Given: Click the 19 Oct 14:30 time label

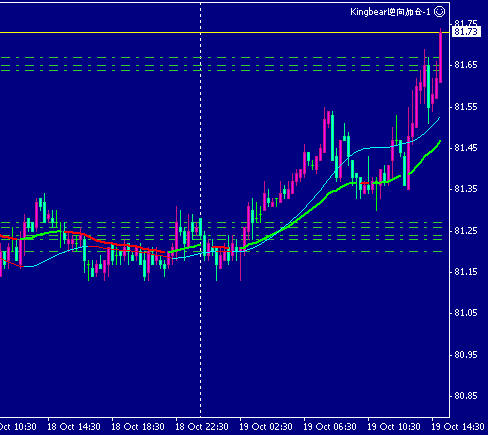Looking at the screenshot, I should pos(458,427).
